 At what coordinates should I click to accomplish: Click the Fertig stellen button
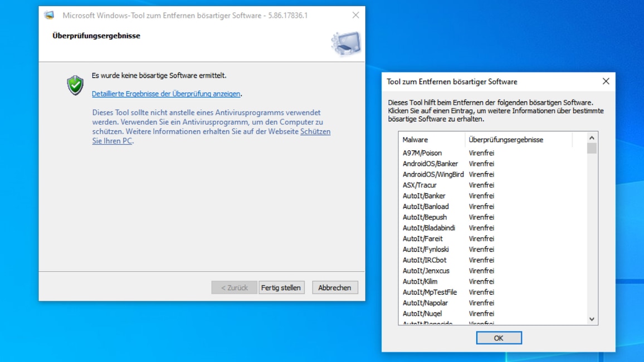pyautogui.click(x=281, y=288)
